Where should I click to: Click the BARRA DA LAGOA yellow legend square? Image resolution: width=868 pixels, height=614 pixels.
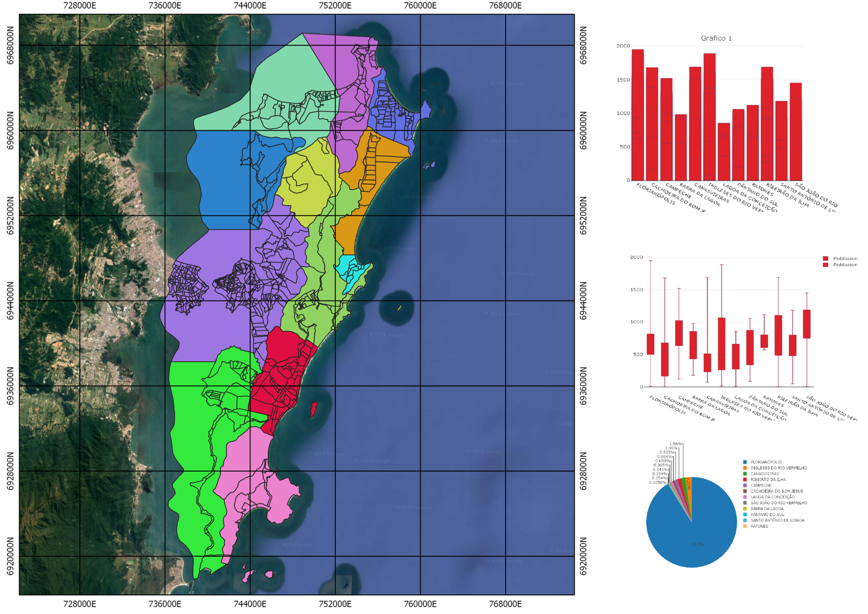[745, 508]
